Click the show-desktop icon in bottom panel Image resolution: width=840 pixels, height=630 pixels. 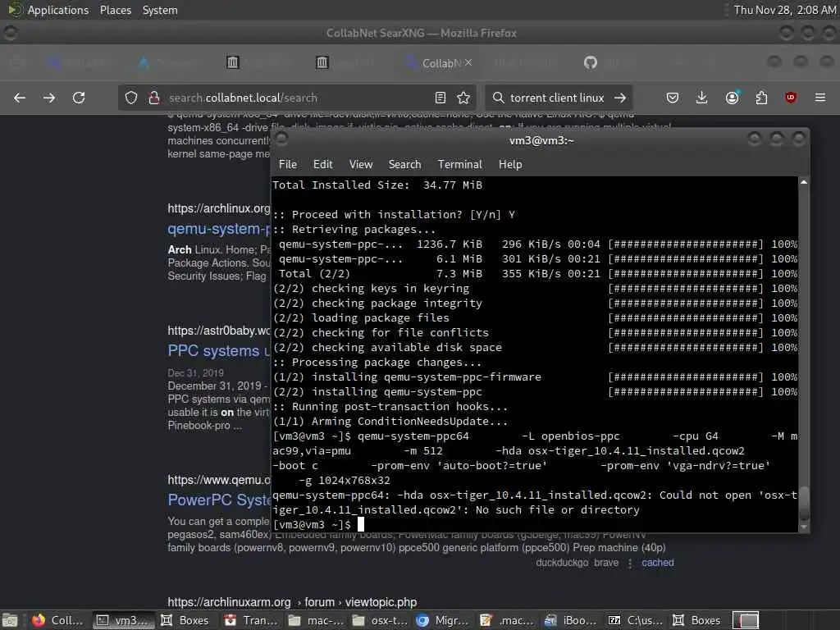tap(10, 620)
